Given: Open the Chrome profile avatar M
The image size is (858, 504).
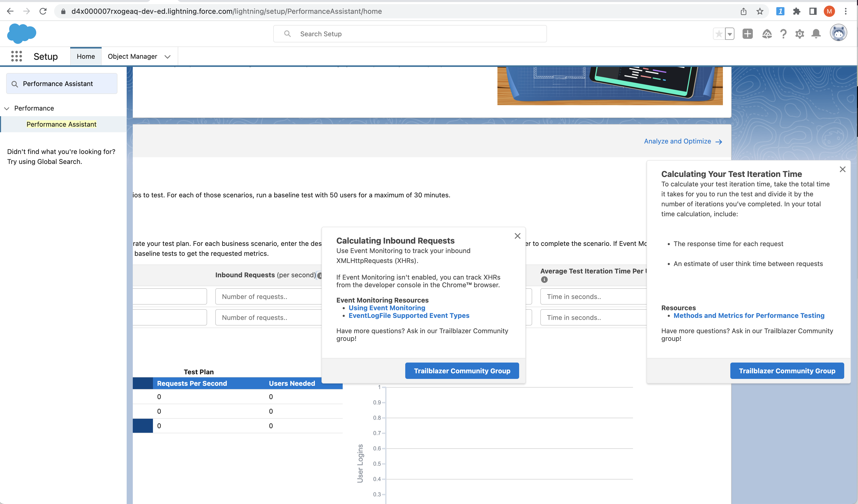Looking at the screenshot, I should (829, 11).
